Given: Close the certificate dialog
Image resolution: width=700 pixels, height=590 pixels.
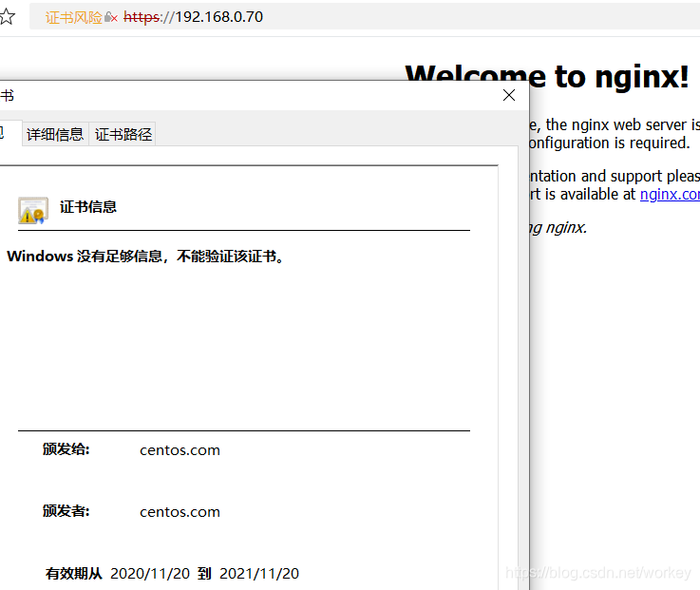Looking at the screenshot, I should (509, 95).
